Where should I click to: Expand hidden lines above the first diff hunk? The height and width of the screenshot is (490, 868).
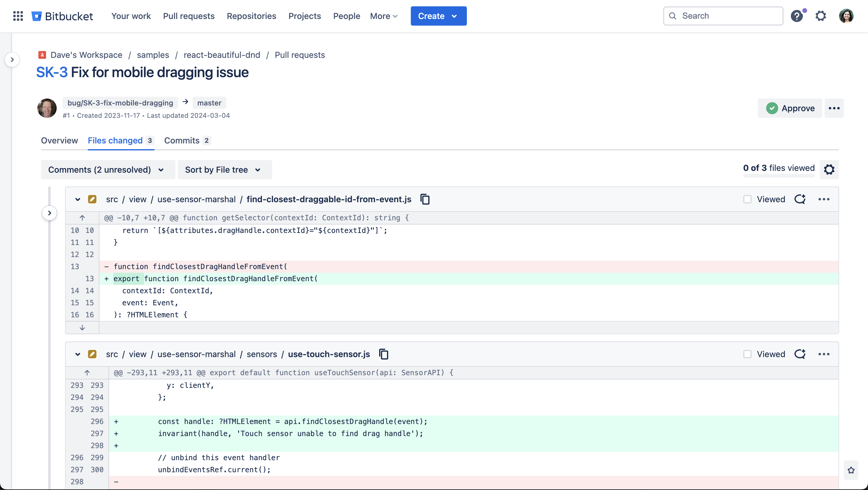pos(82,217)
